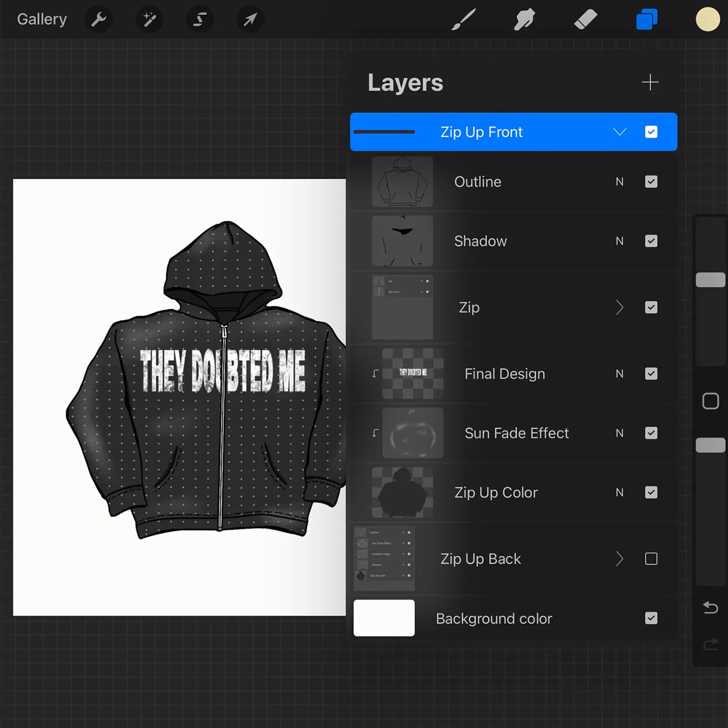Select the Transform arrow tool
Screen dimensions: 728x728
(250, 19)
